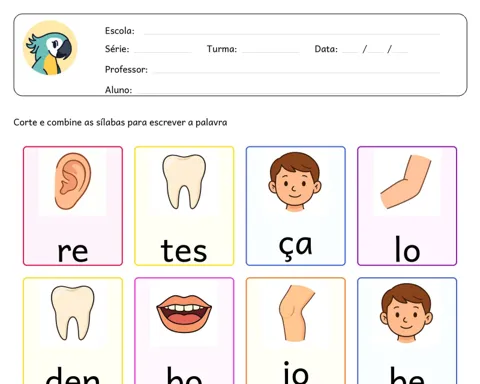480x384 pixels.
Task: Click the ear picture on the 're' card
Action: (73, 181)
